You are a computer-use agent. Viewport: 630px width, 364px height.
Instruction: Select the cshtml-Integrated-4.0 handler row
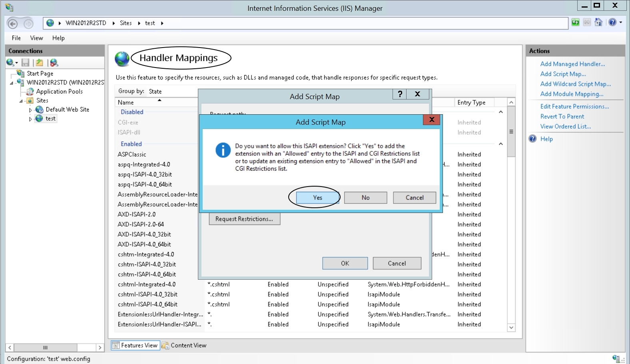pos(147,284)
